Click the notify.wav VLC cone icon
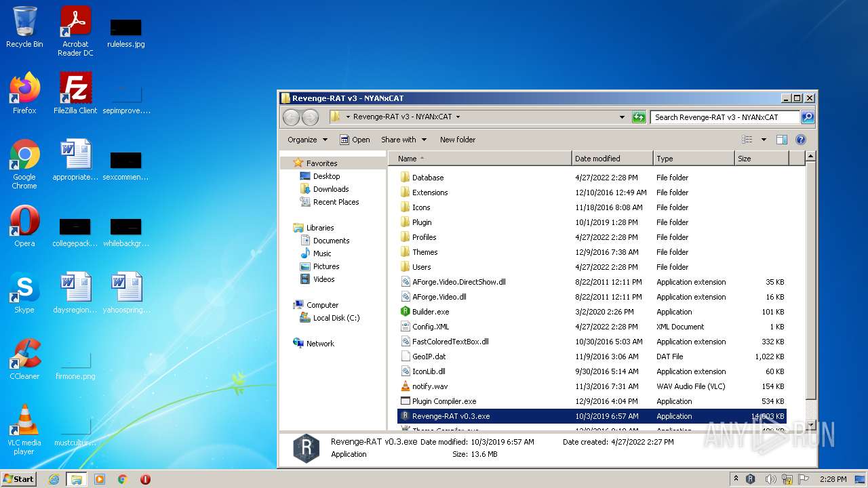Screen dimensions: 868x488 (x=406, y=386)
